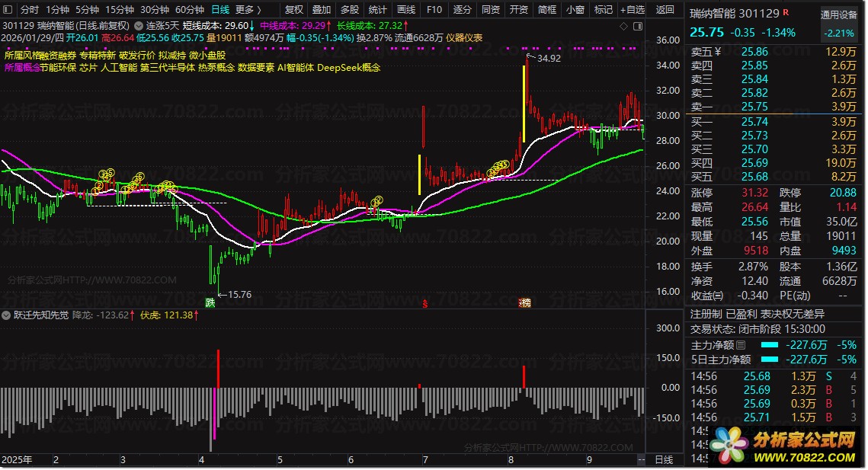
Task: Switch to the 分时 chart tab
Action: point(29,10)
